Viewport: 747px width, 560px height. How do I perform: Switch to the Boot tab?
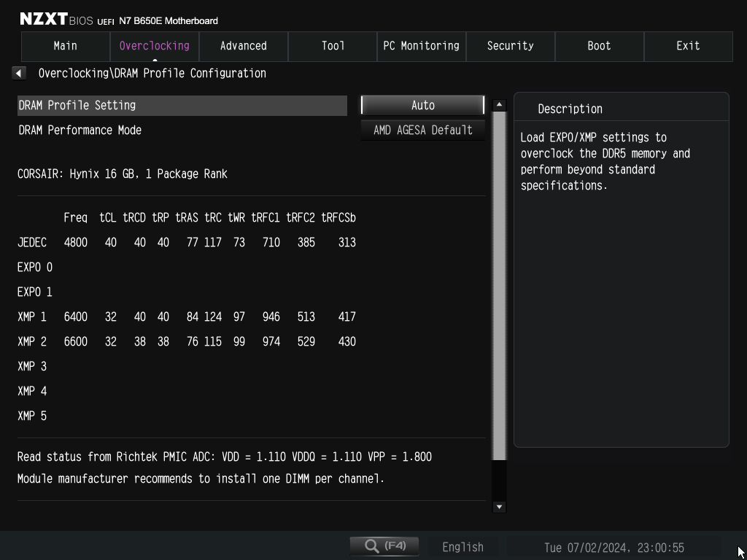600,46
